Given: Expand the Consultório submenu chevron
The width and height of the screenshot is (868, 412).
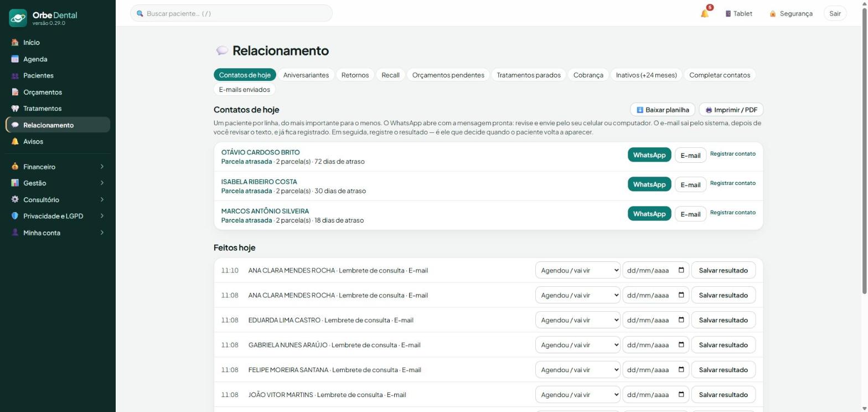Looking at the screenshot, I should [102, 200].
